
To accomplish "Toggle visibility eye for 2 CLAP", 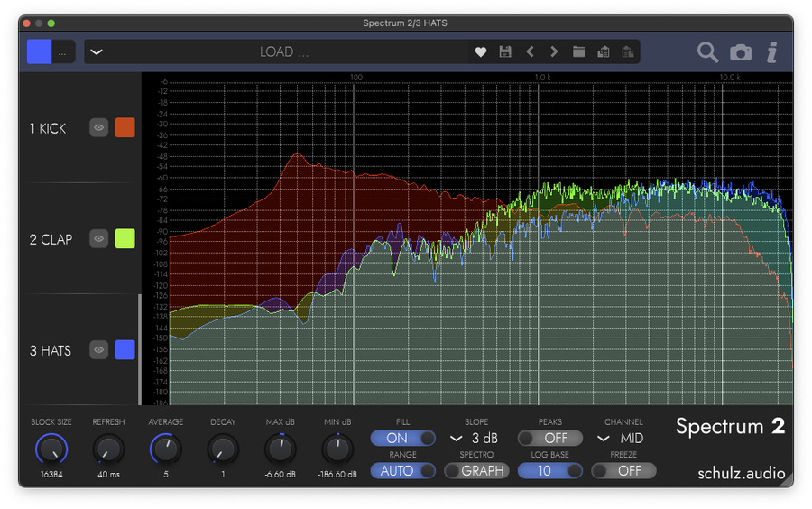I will [x=98, y=239].
